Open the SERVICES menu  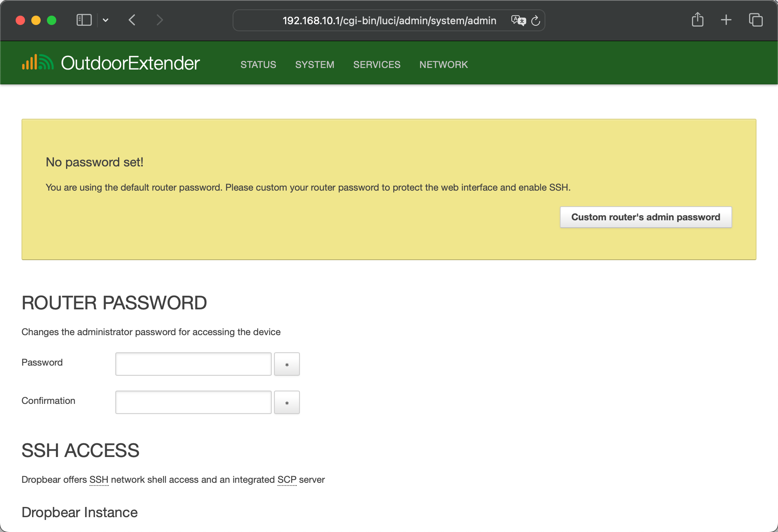[x=376, y=64]
